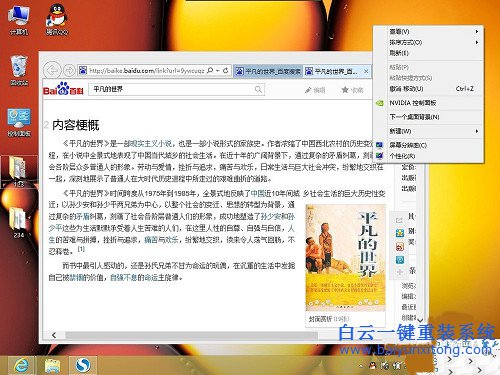Share to Weibo with the red icon
The height and width of the screenshot is (375, 500).
pos(400,246)
